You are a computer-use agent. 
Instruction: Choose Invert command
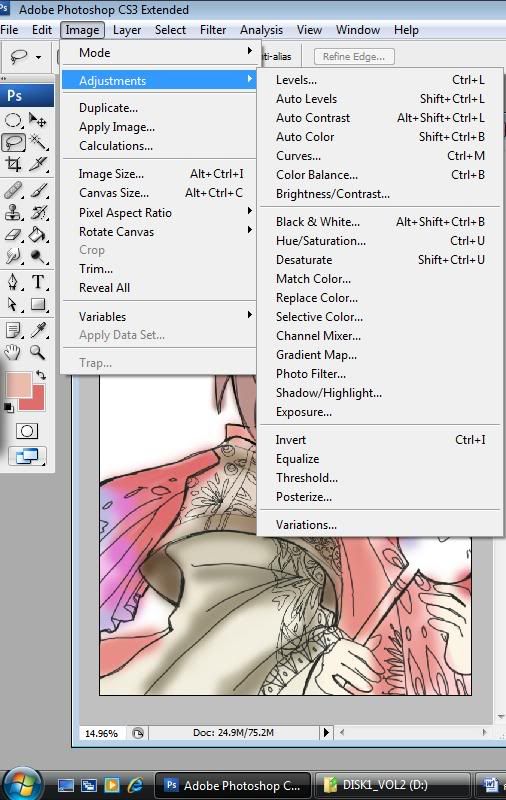point(380,440)
